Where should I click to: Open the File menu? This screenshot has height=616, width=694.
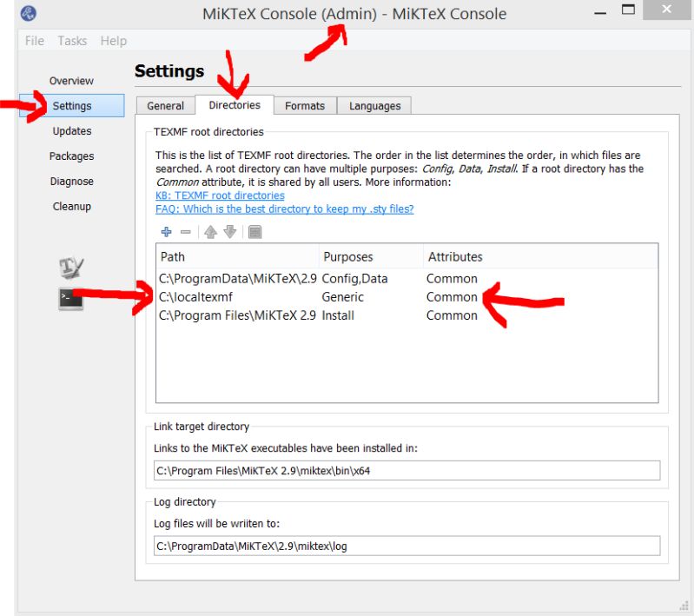coord(35,41)
